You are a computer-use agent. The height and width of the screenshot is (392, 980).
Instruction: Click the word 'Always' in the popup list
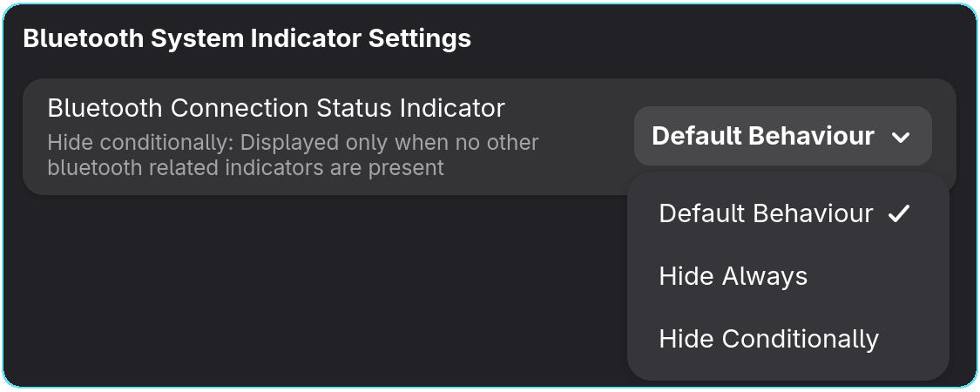coord(765,276)
